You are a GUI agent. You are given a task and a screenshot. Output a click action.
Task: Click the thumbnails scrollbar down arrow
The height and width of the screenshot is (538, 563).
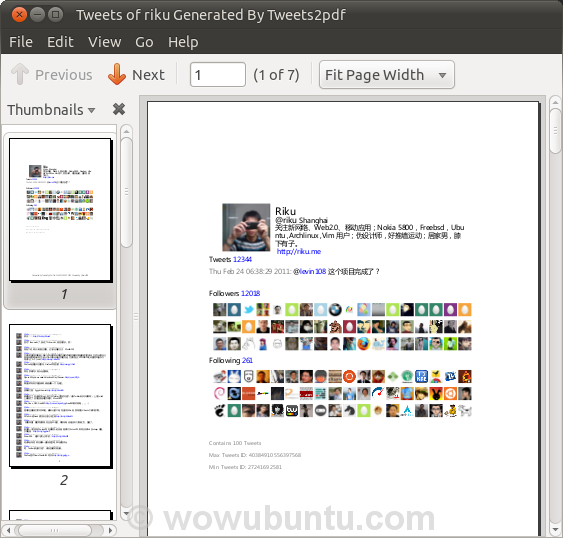pyautogui.click(x=126, y=513)
